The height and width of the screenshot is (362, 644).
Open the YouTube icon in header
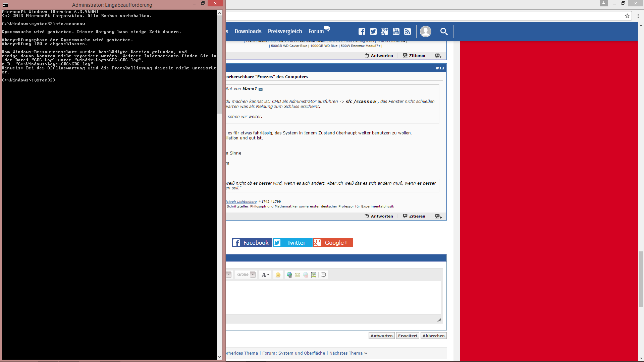(396, 32)
